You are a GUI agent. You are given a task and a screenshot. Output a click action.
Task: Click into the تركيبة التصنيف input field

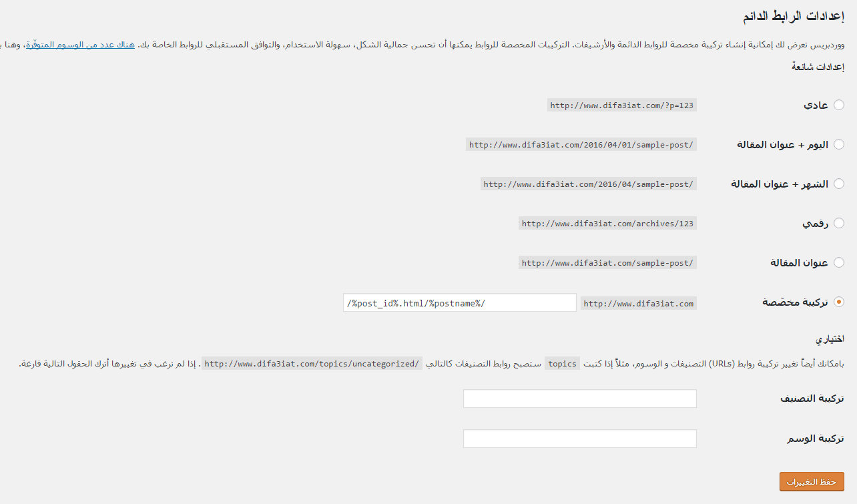[x=580, y=399]
